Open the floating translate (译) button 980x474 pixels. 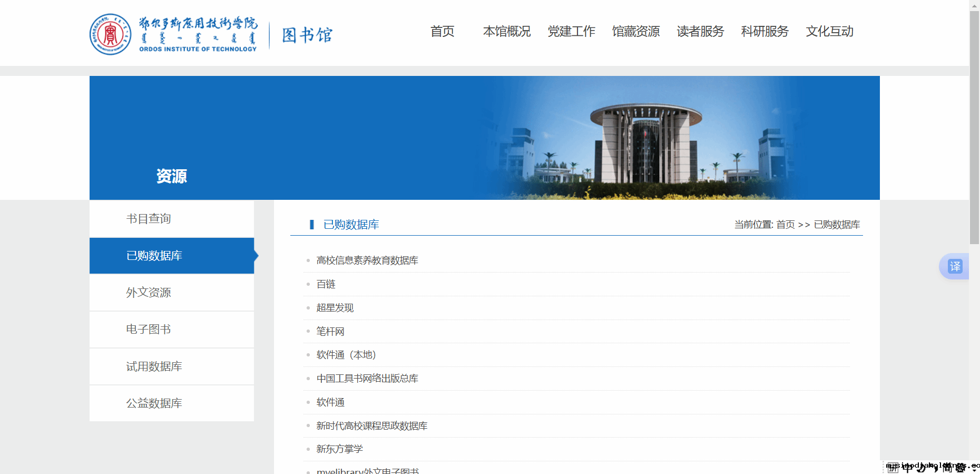(x=955, y=266)
